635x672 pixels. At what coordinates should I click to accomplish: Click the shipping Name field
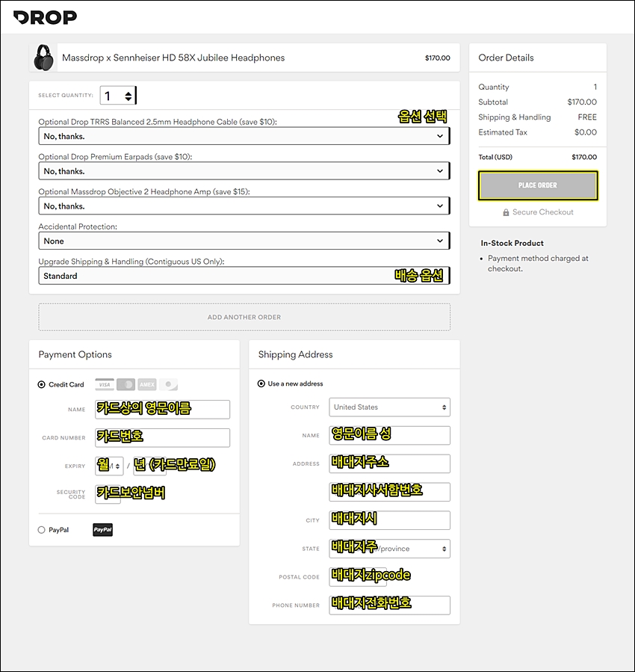tap(390, 436)
